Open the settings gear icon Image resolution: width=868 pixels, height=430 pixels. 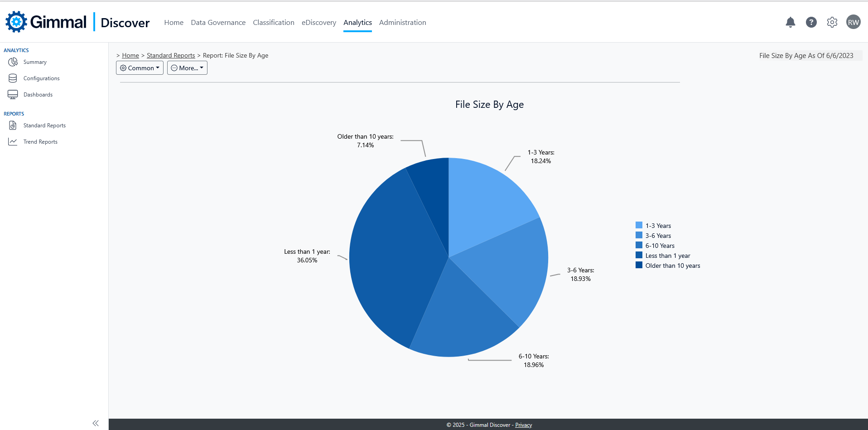[x=832, y=22]
